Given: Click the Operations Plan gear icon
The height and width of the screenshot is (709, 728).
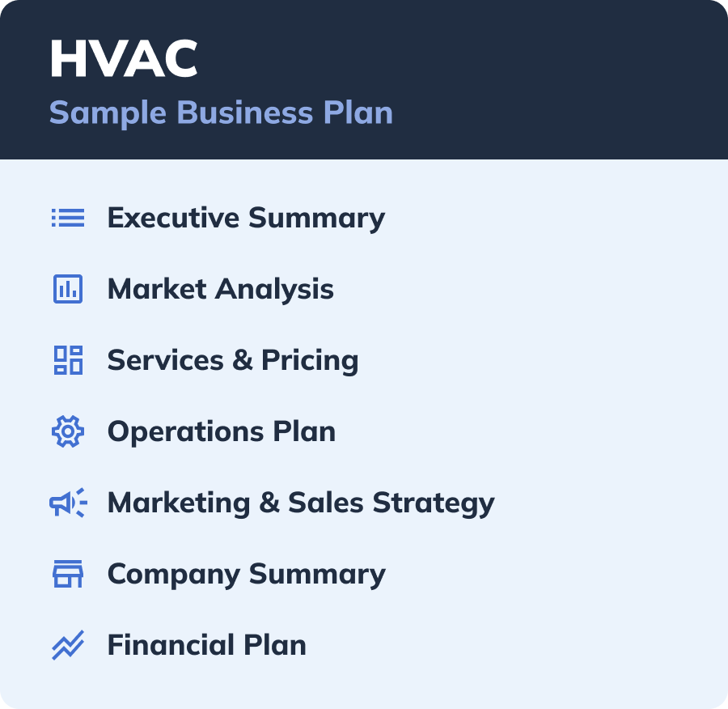Looking at the screenshot, I should tap(68, 431).
